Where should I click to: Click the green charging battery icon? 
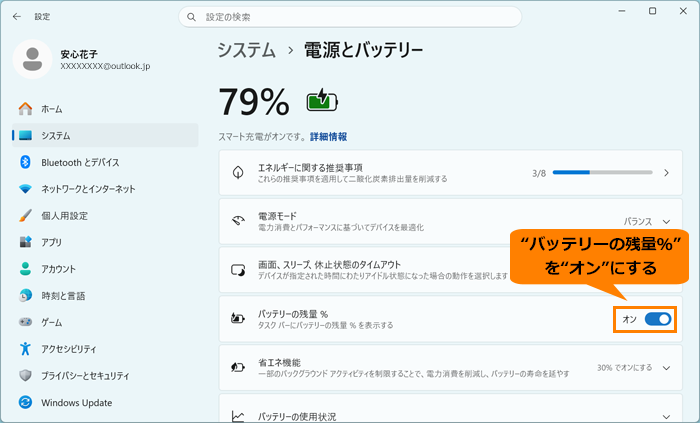tap(322, 100)
